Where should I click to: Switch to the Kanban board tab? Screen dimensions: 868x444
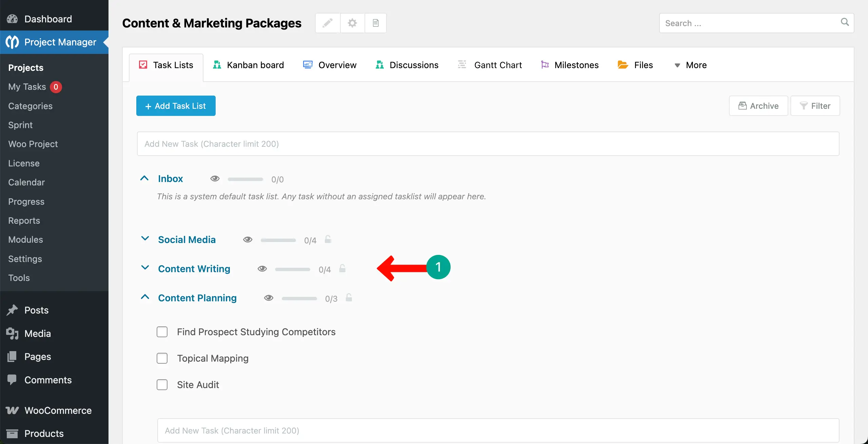click(x=249, y=65)
